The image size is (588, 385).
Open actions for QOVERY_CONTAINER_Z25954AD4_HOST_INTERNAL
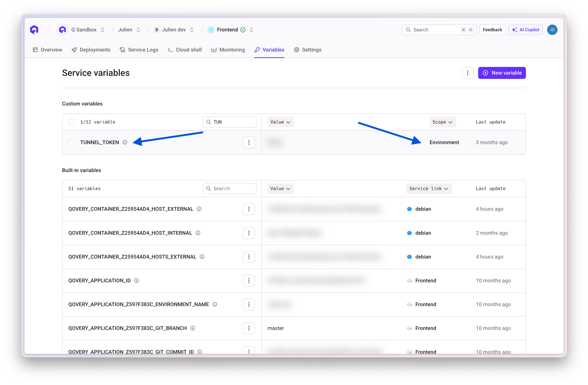[249, 233]
